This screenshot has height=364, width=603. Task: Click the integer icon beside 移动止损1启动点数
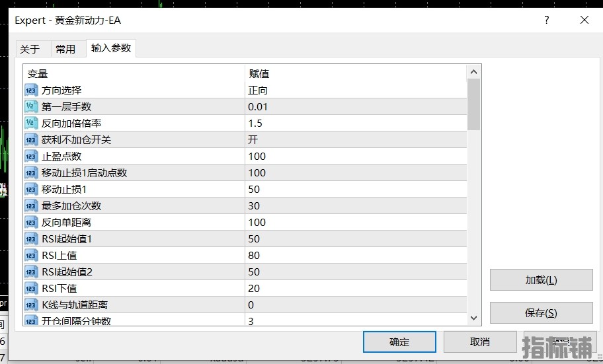tap(31, 173)
